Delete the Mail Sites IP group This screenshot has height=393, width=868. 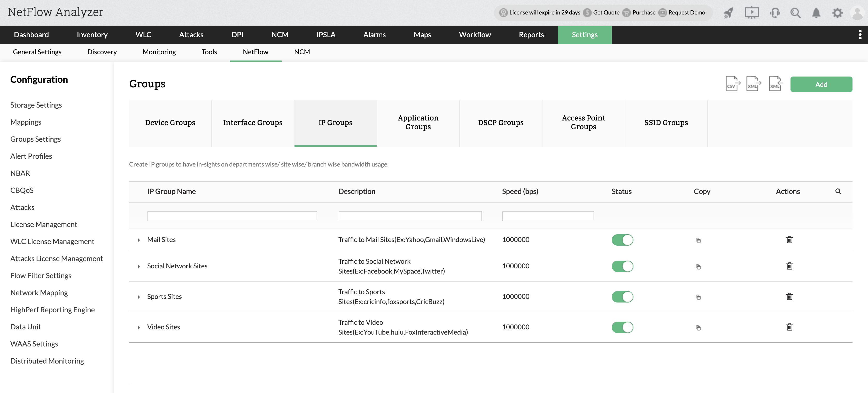pyautogui.click(x=789, y=240)
